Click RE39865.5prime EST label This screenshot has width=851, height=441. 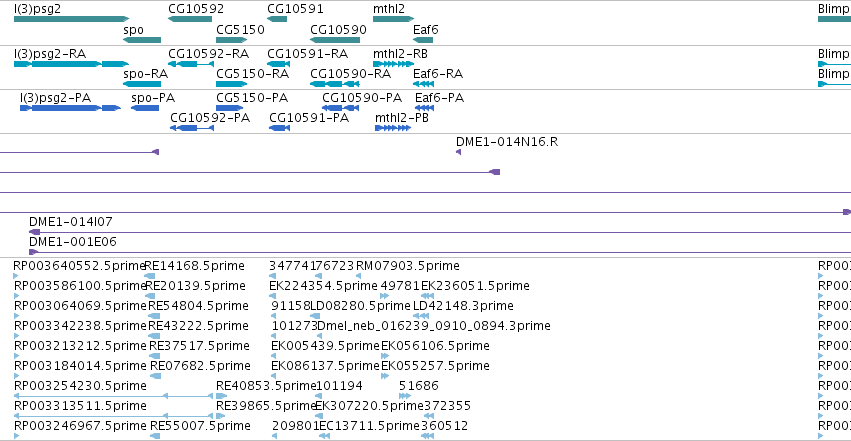click(x=266, y=406)
